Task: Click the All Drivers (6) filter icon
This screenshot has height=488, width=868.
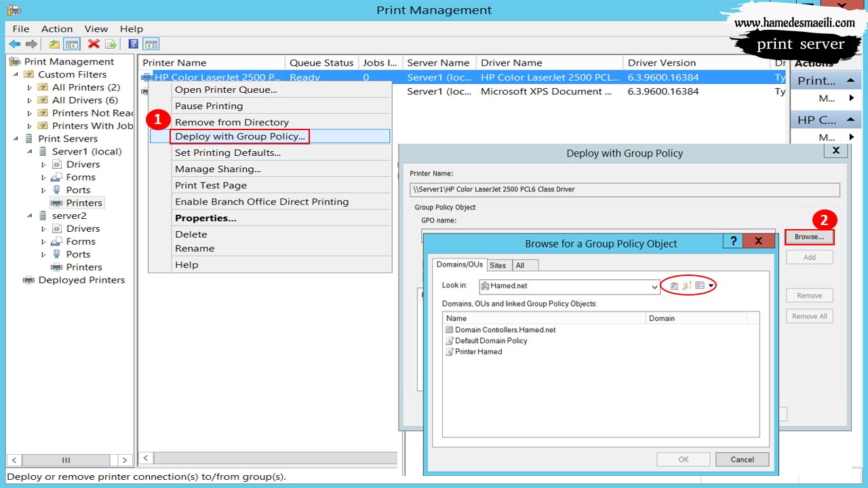Action: pos(43,100)
